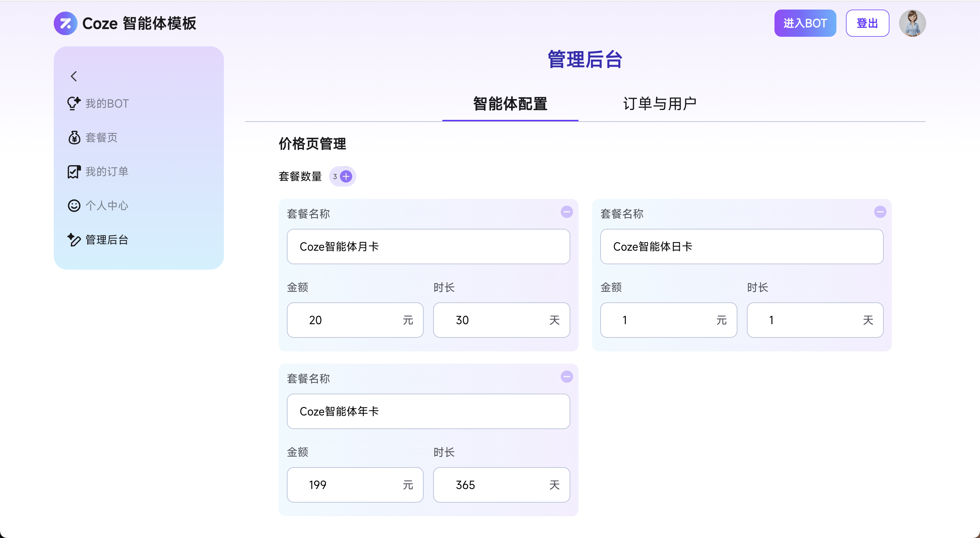Viewport: 980px width, 538px height.
Task: Add a package with the plus icon
Action: click(346, 176)
